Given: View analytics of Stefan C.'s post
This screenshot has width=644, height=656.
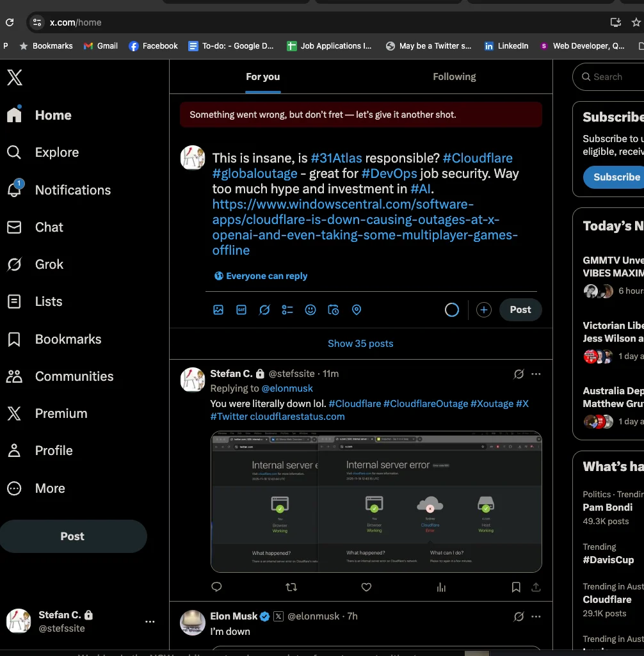Looking at the screenshot, I should [x=441, y=587].
